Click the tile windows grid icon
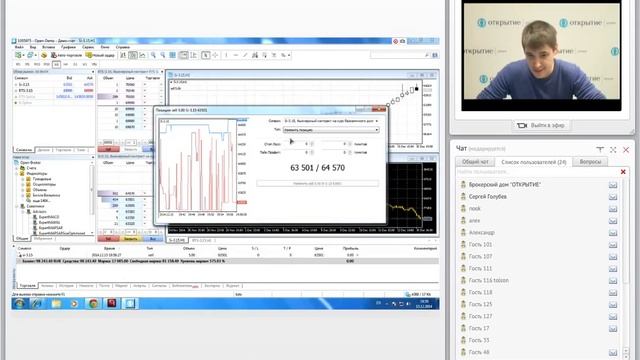 [172, 55]
